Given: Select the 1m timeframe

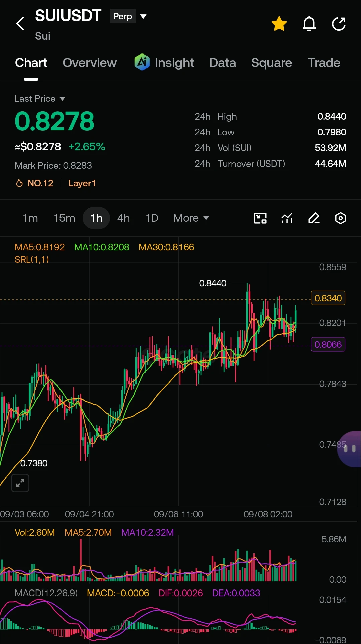Looking at the screenshot, I should 30,218.
